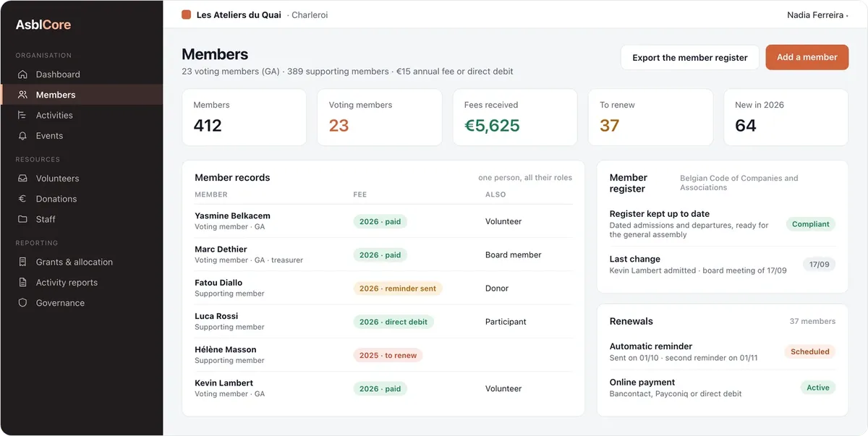The height and width of the screenshot is (436, 868).
Task: Click the Active badge for Online payment
Action: (818, 388)
